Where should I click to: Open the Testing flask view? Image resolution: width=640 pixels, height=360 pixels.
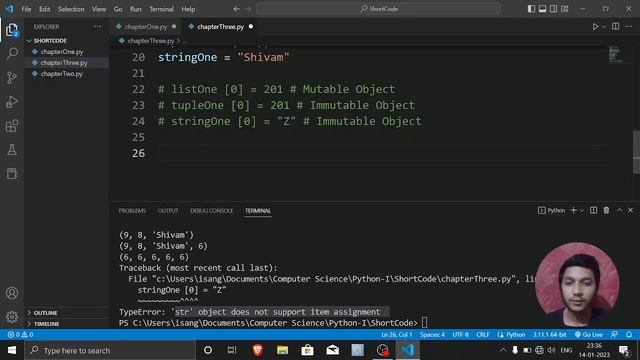click(12, 150)
